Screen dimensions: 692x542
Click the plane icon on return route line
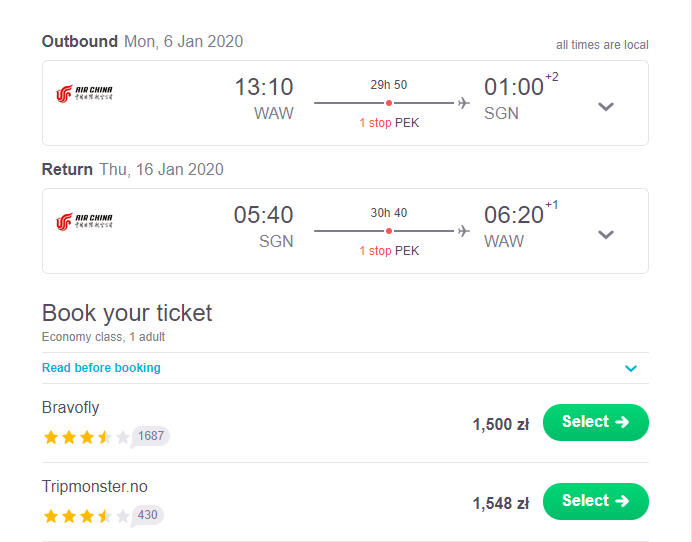click(x=463, y=231)
